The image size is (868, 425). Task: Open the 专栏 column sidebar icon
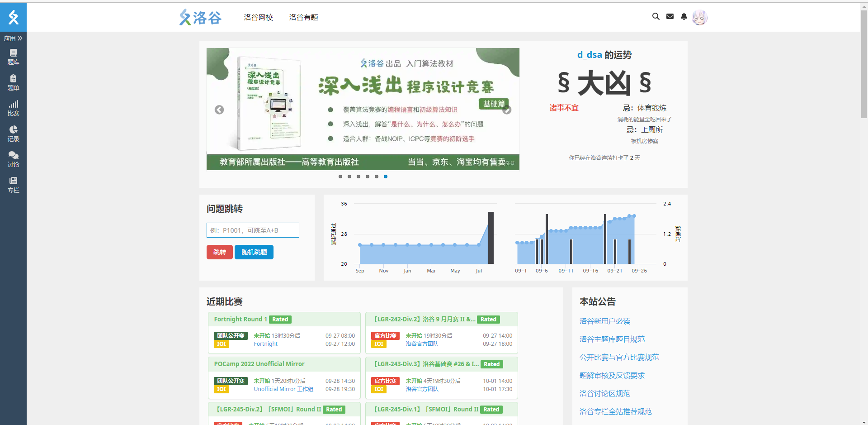pyautogui.click(x=13, y=185)
